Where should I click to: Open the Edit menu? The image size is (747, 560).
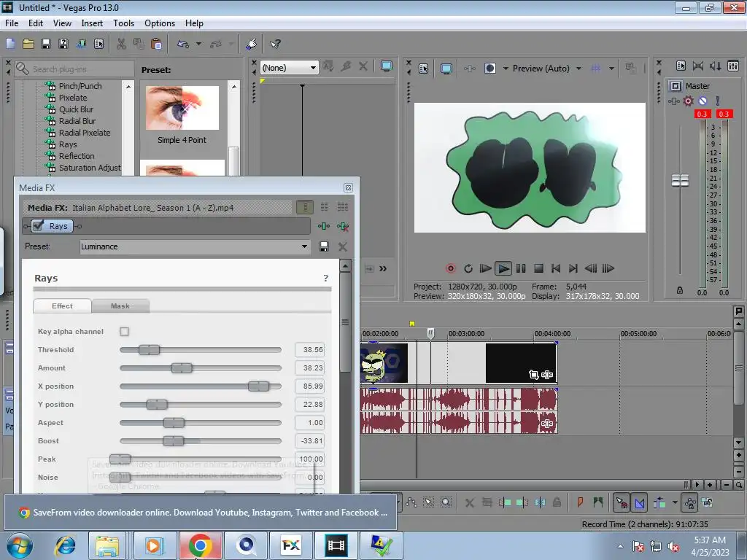click(36, 23)
